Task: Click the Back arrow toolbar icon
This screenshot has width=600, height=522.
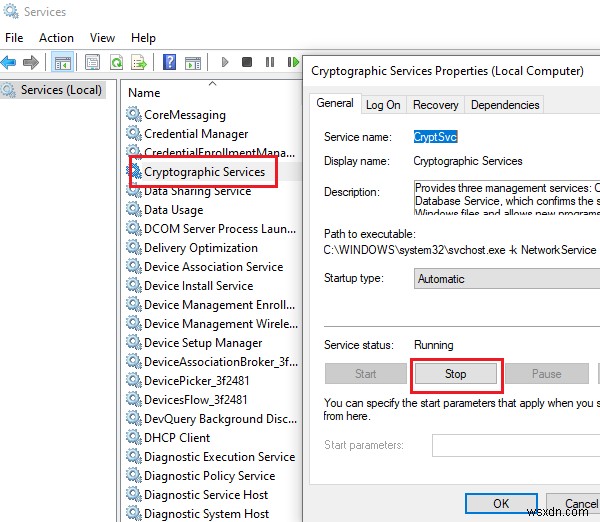Action: 8,62
